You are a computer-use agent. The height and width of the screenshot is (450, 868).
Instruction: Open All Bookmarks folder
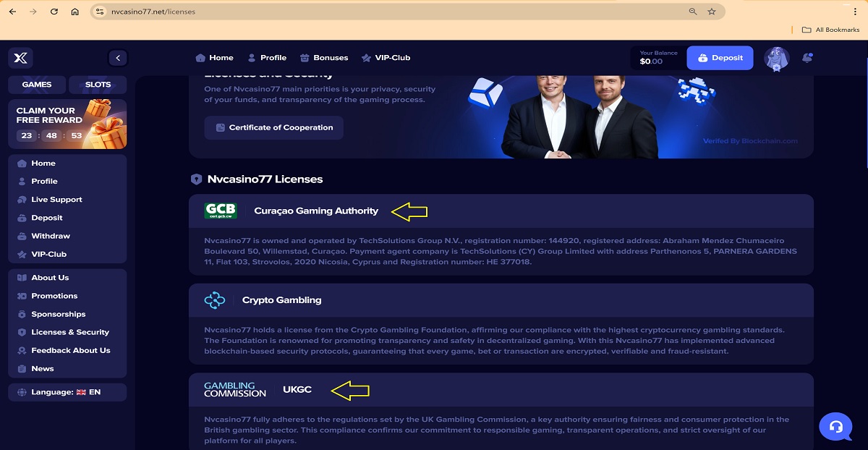coord(830,30)
